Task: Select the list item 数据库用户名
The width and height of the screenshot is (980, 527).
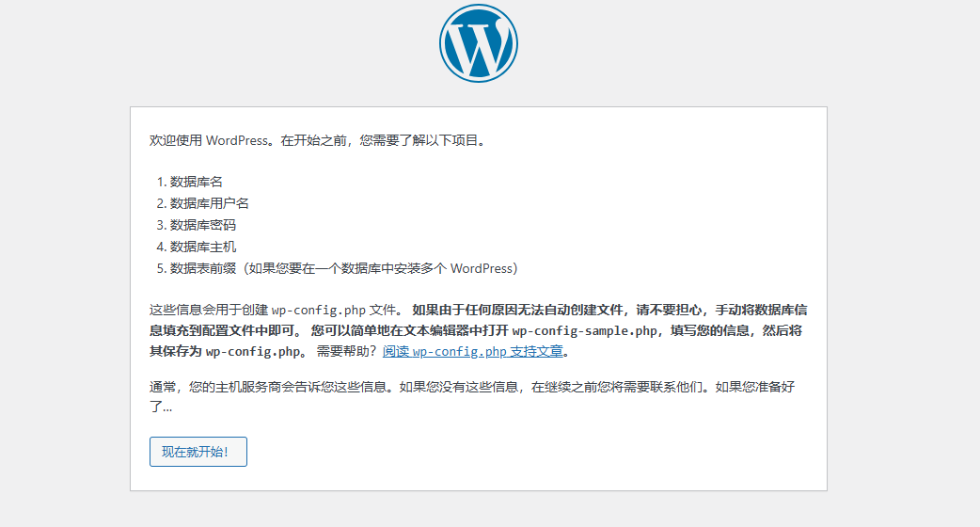Action: (x=210, y=203)
